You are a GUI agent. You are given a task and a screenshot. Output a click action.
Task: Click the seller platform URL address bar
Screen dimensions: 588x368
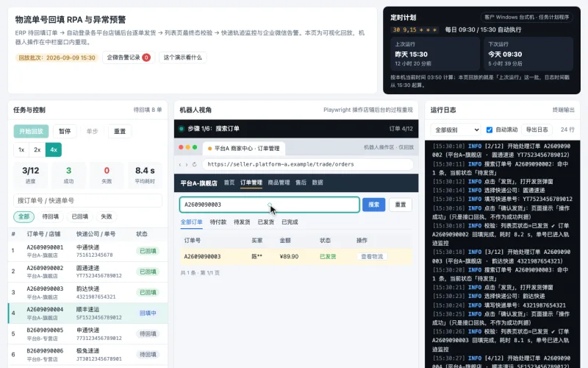pyautogui.click(x=307, y=164)
